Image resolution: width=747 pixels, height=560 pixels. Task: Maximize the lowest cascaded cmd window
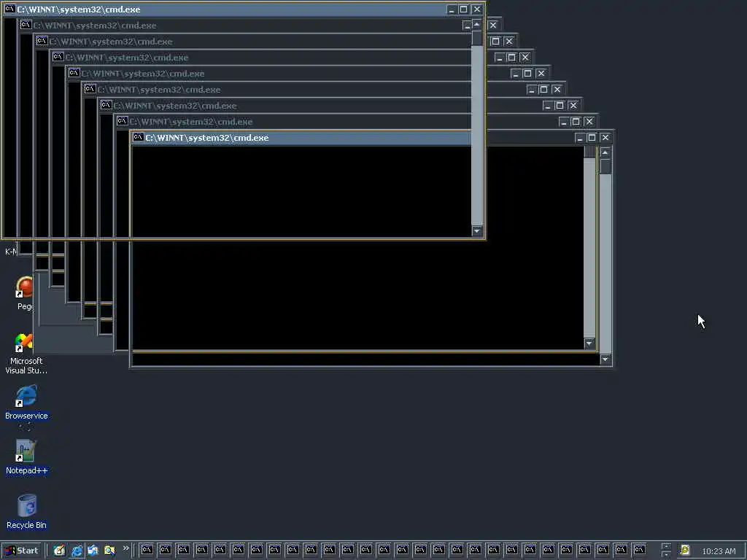click(x=592, y=138)
